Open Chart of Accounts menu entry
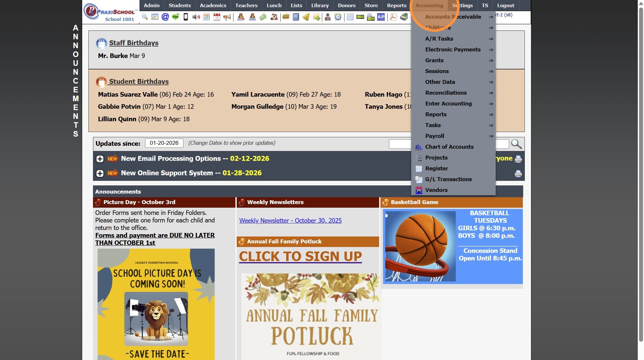Image resolution: width=644 pixels, height=360 pixels. pyautogui.click(x=449, y=147)
